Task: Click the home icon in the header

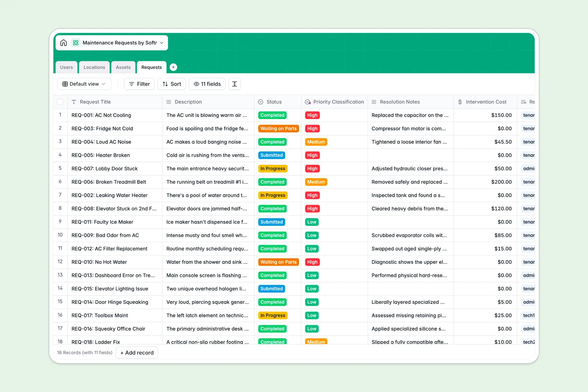Action: [64, 42]
